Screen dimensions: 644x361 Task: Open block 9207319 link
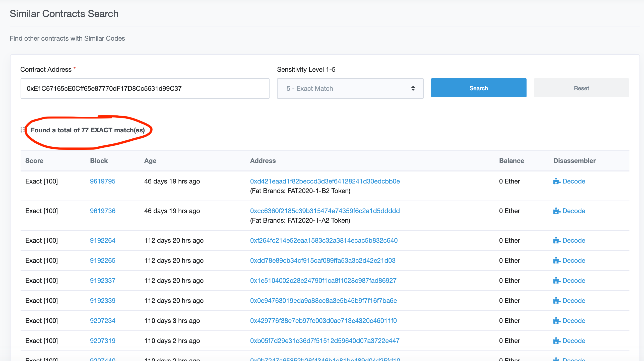click(x=103, y=341)
